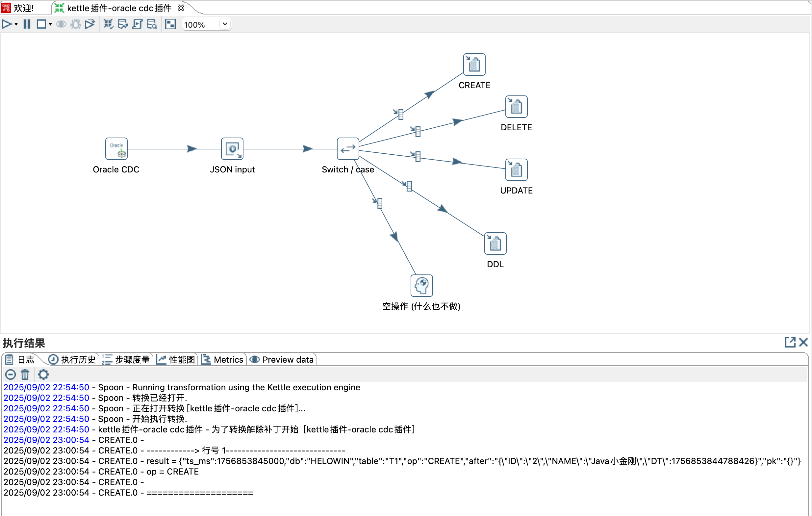Image resolution: width=812 pixels, height=516 pixels.
Task: Click the verify transformation icon
Action: [108, 24]
